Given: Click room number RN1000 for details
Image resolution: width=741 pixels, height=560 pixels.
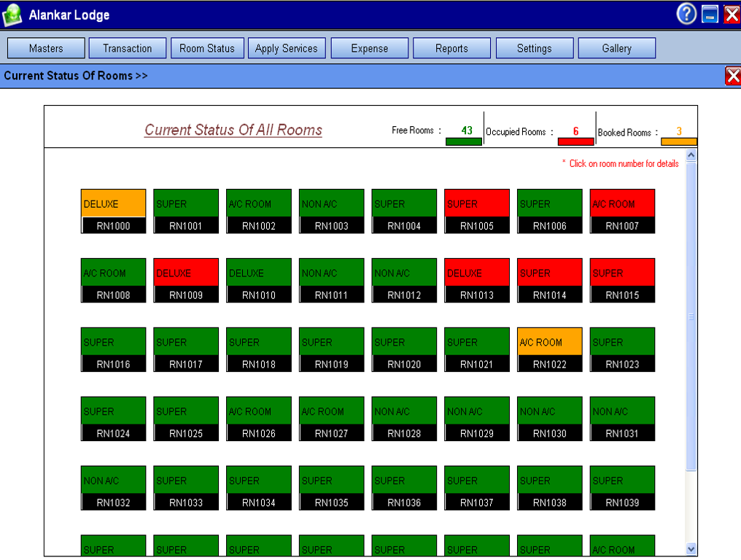Looking at the screenshot, I should 113,226.
